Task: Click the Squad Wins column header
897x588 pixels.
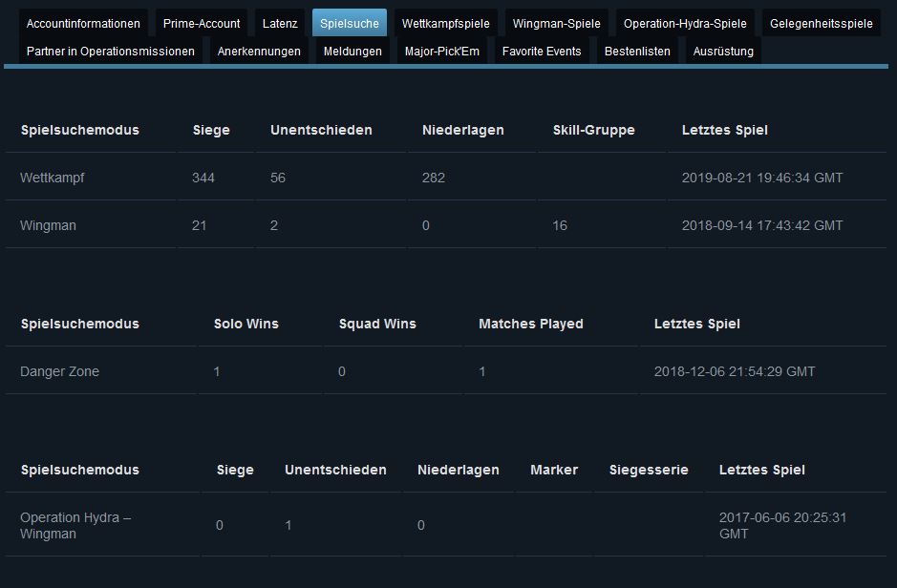Action: pos(377,324)
